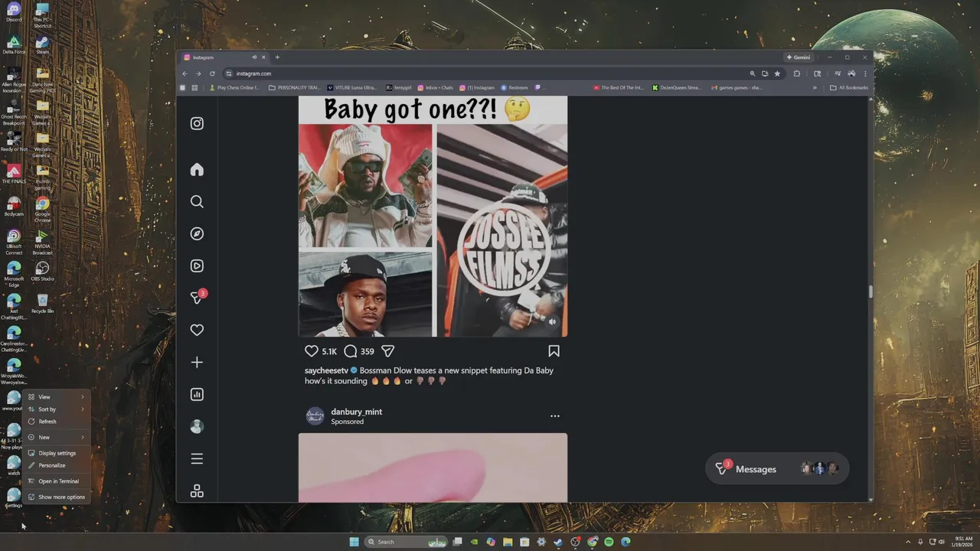Open the Instagram search magnifier in sidebar
The height and width of the screenshot is (551, 980).
click(x=197, y=201)
